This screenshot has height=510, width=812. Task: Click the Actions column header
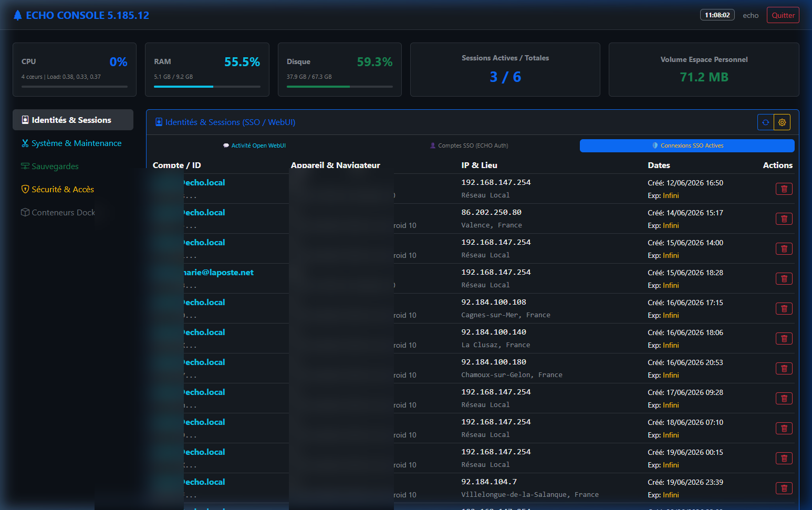pyautogui.click(x=778, y=165)
